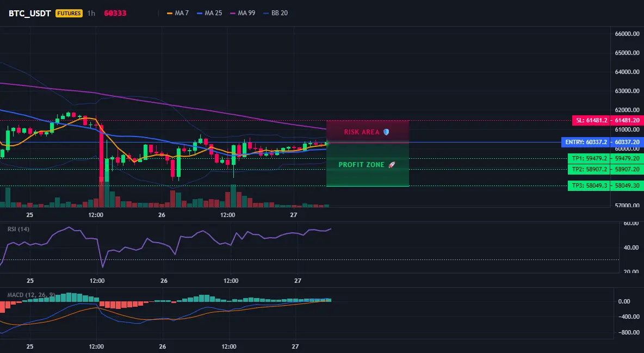Toggle the BB 20 legend entry

[276, 13]
